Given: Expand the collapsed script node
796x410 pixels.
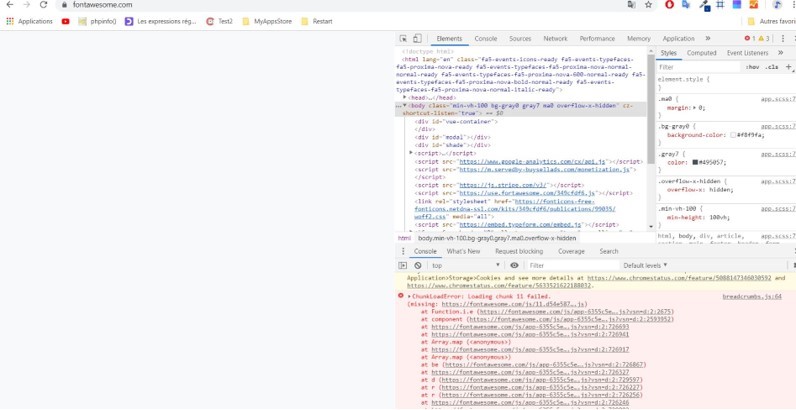Looking at the screenshot, I should coord(412,153).
